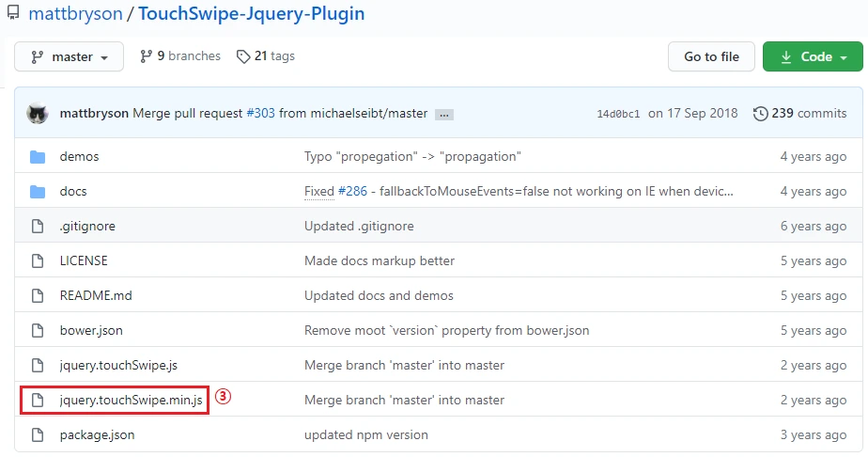
Task: Click the download icon on Code button
Action: tap(786, 57)
